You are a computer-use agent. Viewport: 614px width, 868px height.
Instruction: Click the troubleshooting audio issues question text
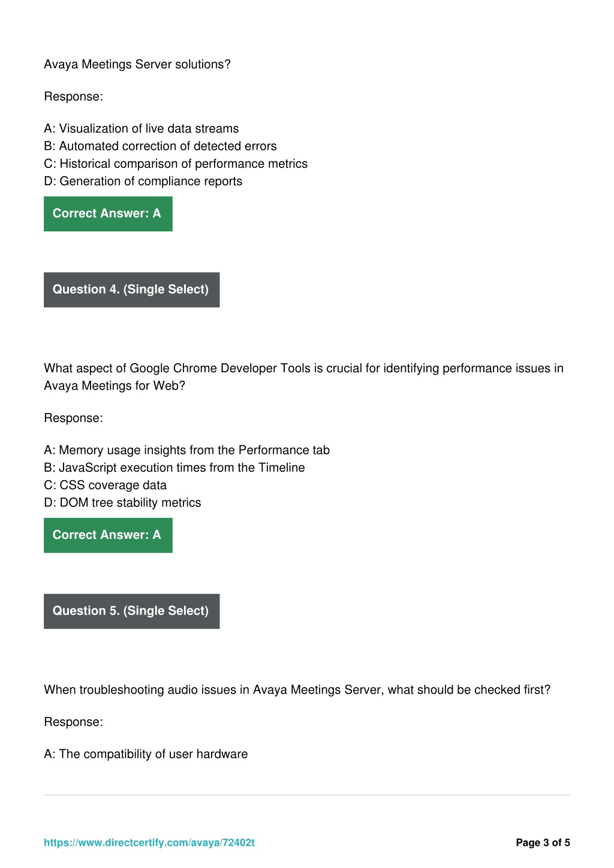pyautogui.click(x=297, y=689)
